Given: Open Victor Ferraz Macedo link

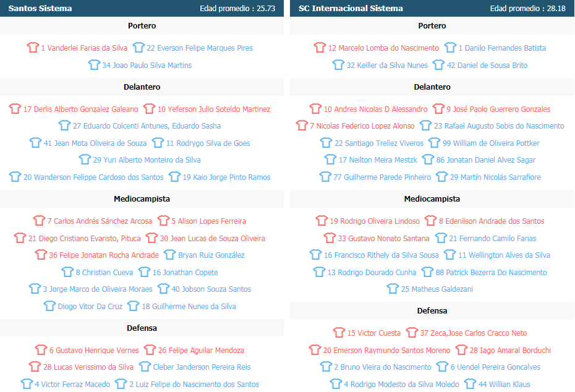Looking at the screenshot, I should tap(72, 385).
